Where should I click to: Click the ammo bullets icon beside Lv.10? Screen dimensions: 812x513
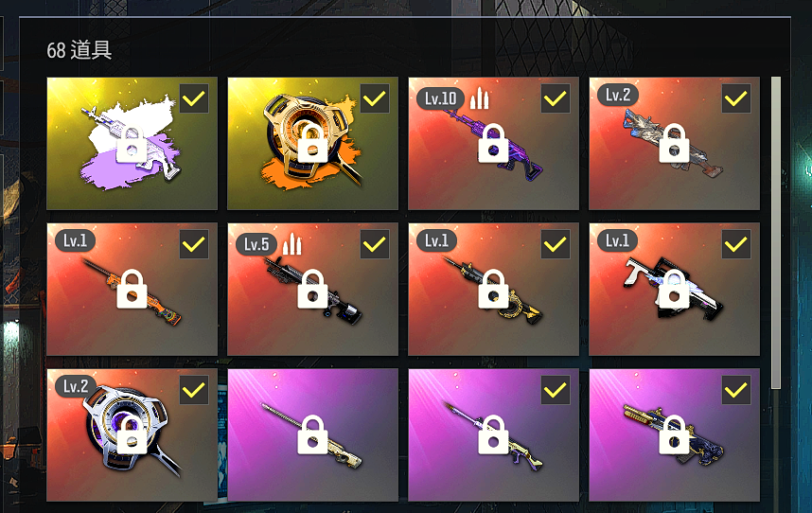(479, 98)
